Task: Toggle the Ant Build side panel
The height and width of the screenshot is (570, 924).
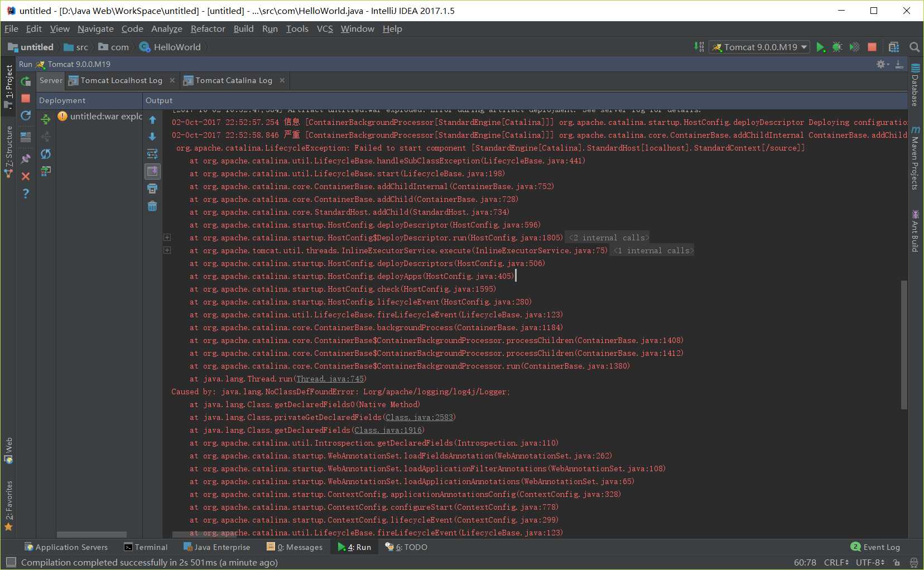Action: point(915,231)
